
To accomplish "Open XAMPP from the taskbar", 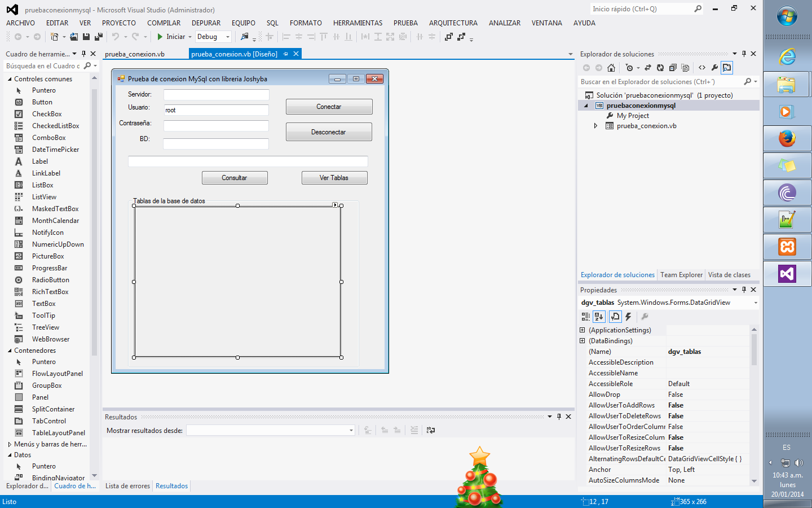I will 787,247.
